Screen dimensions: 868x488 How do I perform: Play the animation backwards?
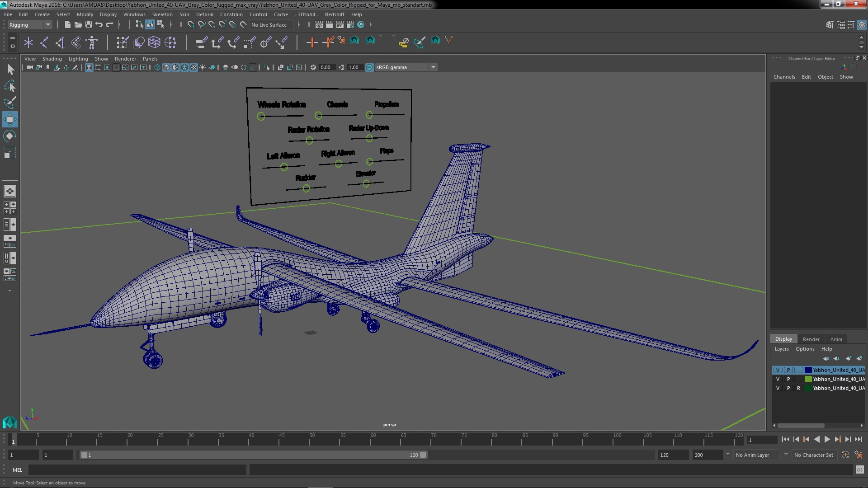816,439
